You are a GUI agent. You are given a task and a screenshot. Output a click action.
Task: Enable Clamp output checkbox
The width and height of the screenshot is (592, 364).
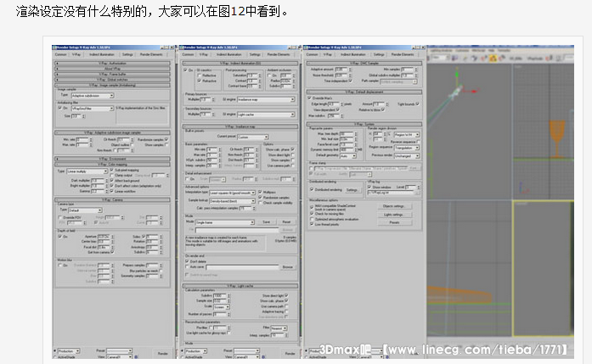coord(112,176)
